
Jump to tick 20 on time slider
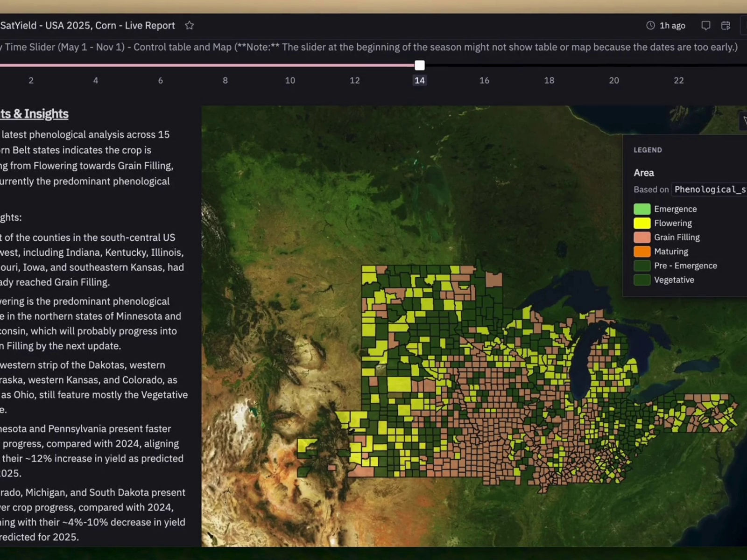click(x=614, y=80)
